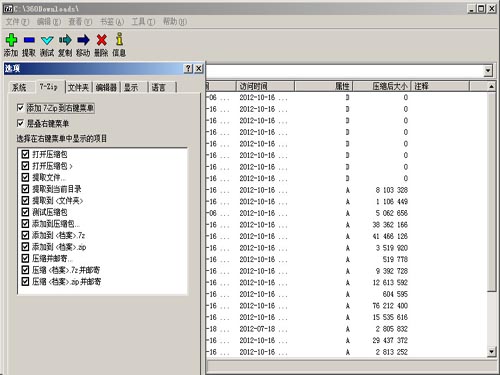Select the 7-Zip tab in options
Viewport: 500px width, 375px height.
pos(49,87)
